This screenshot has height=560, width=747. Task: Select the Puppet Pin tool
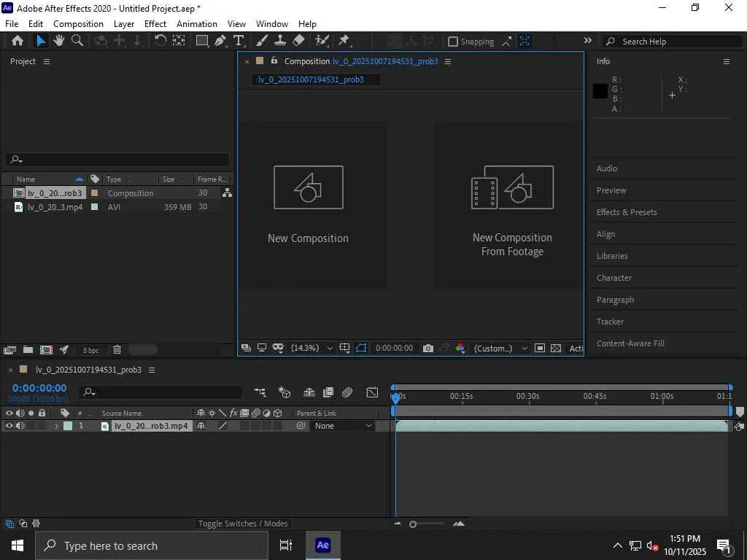click(x=344, y=41)
